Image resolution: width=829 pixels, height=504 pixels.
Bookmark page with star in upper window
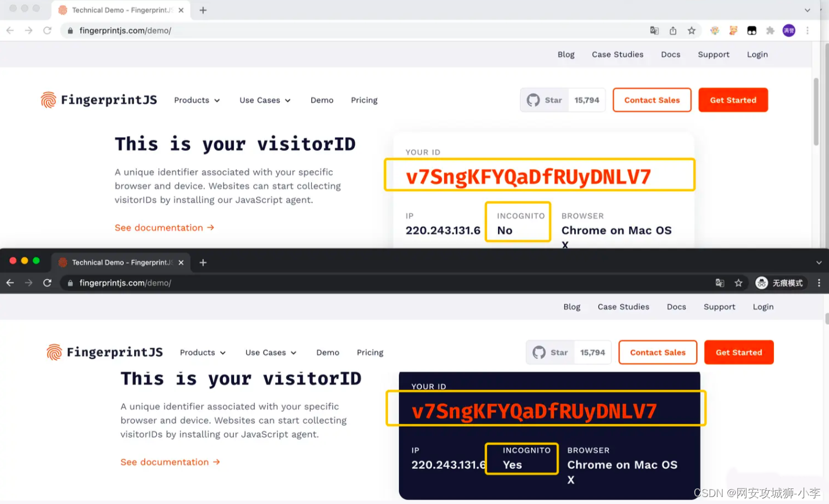point(691,31)
